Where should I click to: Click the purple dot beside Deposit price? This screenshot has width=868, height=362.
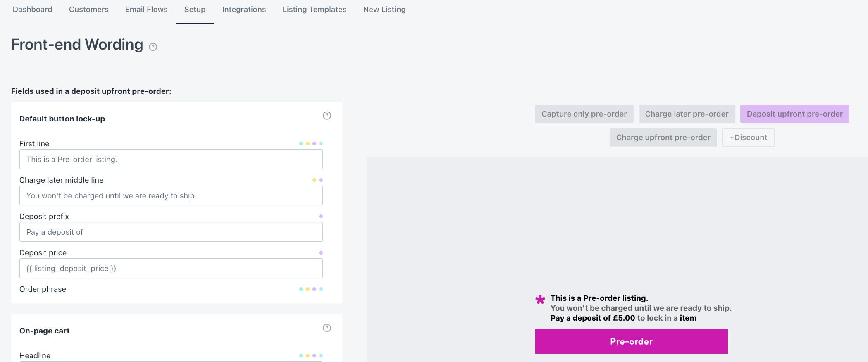[x=321, y=253]
